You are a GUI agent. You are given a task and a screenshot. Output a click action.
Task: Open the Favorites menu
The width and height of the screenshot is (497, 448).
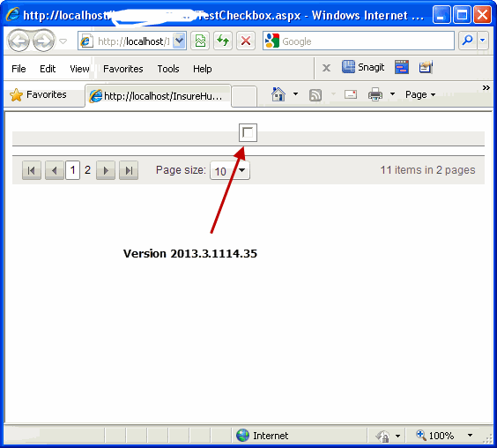pyautogui.click(x=123, y=69)
